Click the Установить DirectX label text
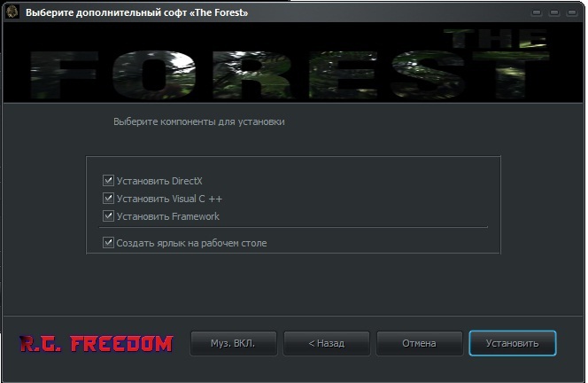This screenshot has width=588, height=383. pyautogui.click(x=159, y=181)
